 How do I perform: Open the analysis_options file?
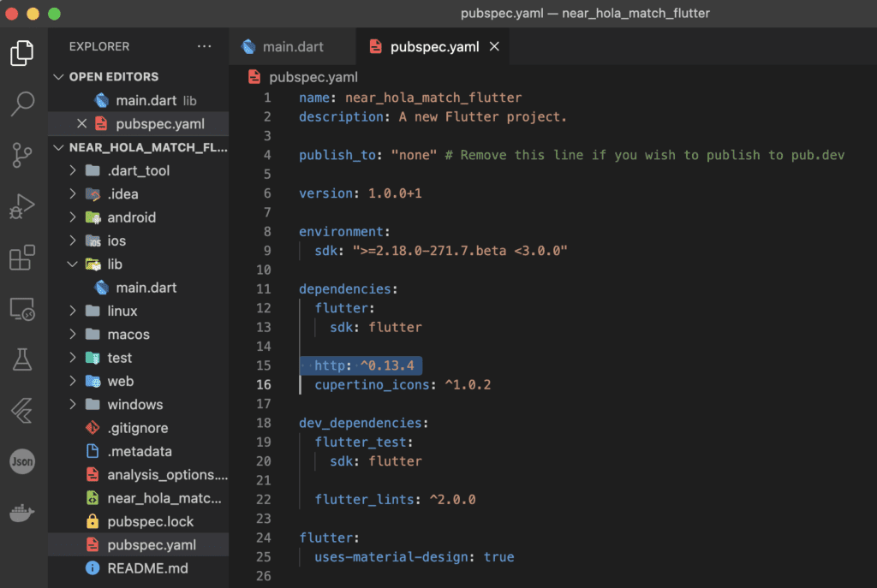point(138,475)
